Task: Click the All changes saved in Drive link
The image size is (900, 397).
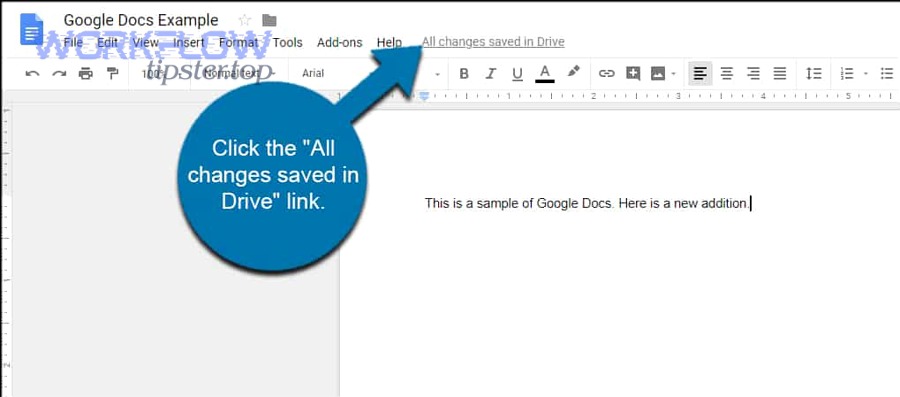Action: pos(493,42)
